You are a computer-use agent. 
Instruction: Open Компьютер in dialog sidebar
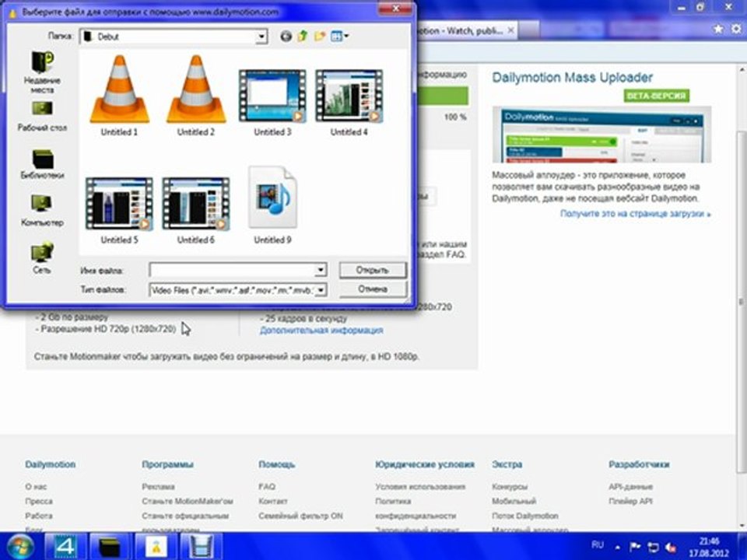point(42,210)
